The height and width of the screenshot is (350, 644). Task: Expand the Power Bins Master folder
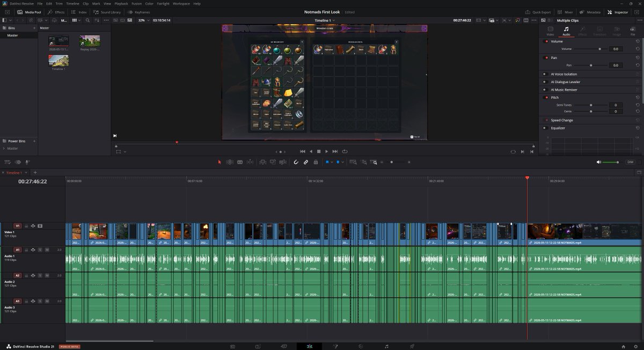(x=4, y=148)
